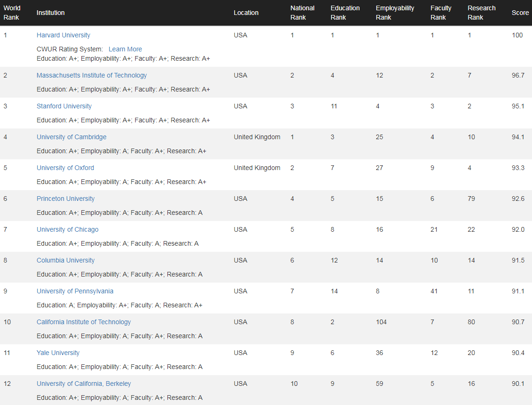Click Columbia's score 91.5
Viewport: 532px width, 405px height.
pyautogui.click(x=518, y=260)
